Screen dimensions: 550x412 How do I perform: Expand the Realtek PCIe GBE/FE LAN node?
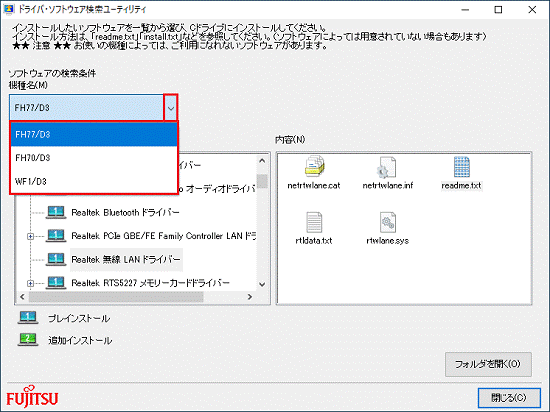(x=31, y=236)
